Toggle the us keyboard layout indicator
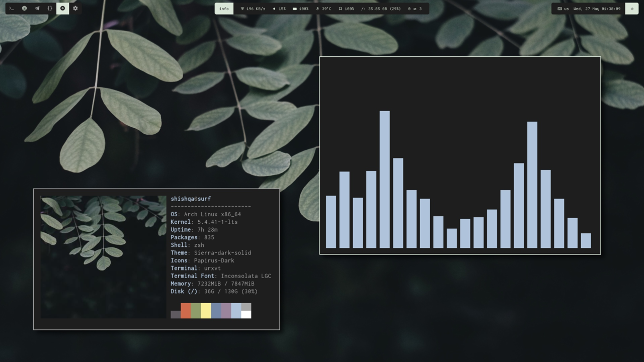 [563, 9]
